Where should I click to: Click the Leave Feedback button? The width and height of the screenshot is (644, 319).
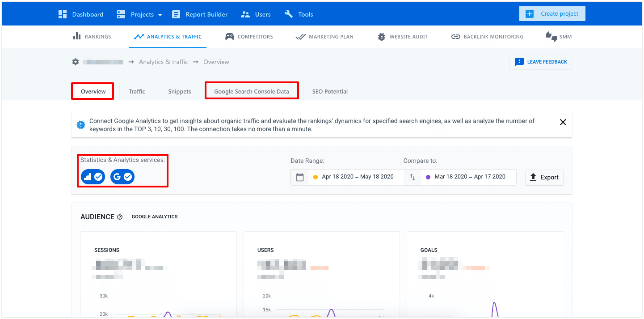(x=540, y=62)
